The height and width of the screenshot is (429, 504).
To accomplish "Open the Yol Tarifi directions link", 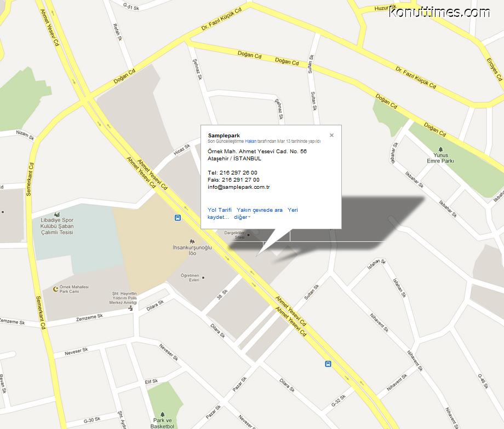I will click(220, 210).
